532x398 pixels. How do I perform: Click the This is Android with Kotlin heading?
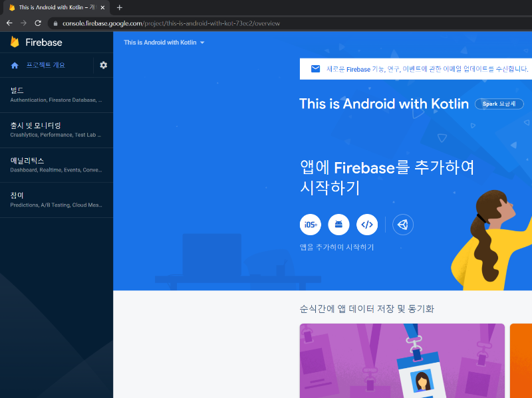[384, 104]
